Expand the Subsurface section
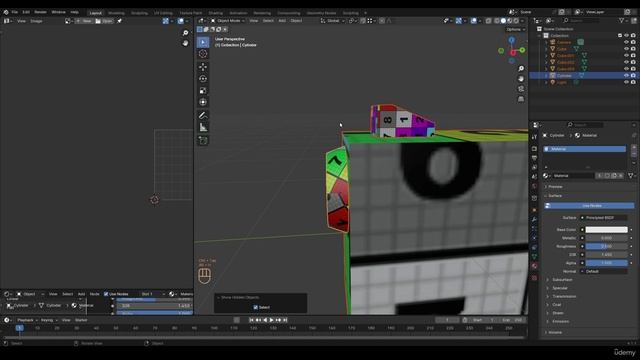The image size is (640, 360). [x=562, y=280]
